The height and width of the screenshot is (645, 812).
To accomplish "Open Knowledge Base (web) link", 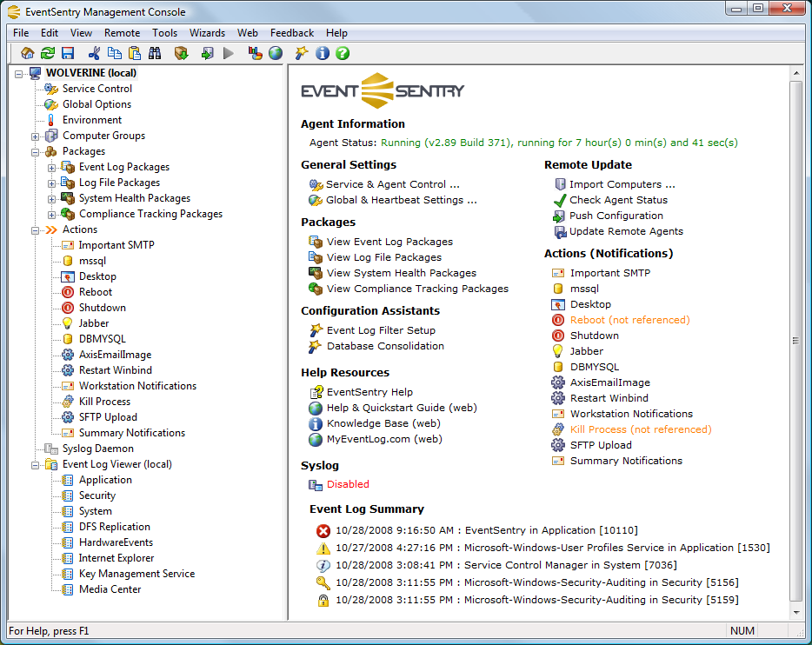I will 383,423.
